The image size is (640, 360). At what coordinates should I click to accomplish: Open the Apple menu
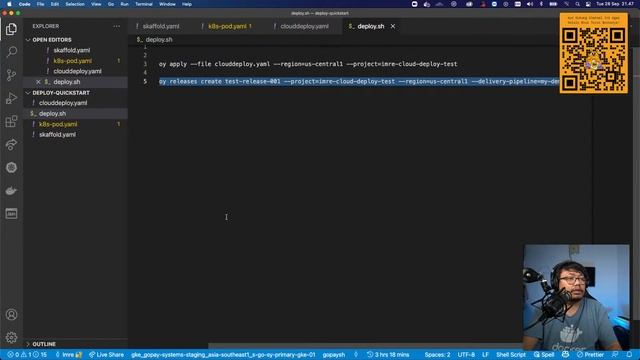click(9, 4)
